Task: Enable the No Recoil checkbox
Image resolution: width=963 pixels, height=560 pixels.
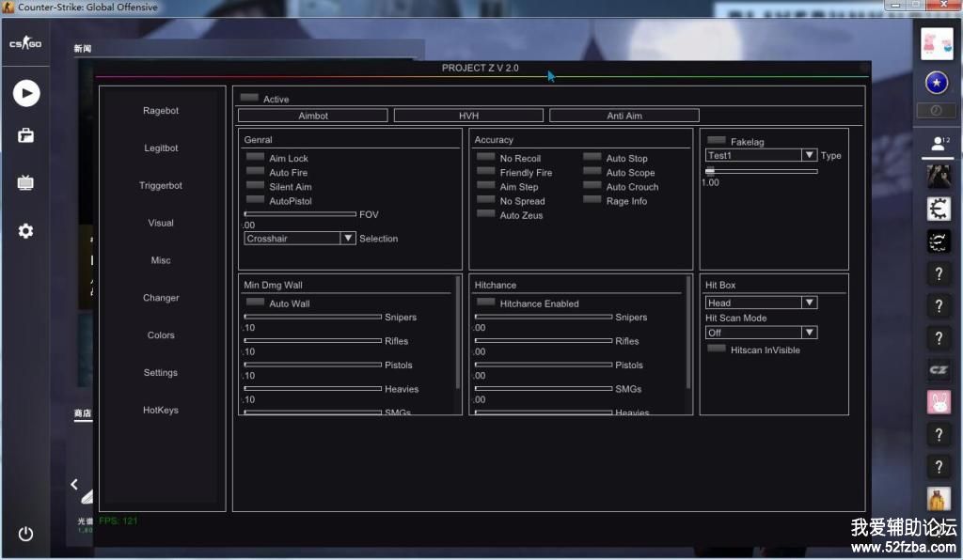Action: 486,157
